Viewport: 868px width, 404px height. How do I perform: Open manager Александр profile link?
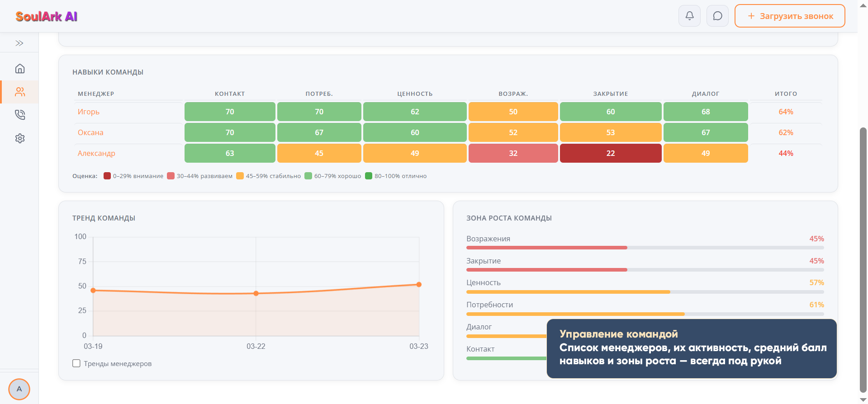96,153
